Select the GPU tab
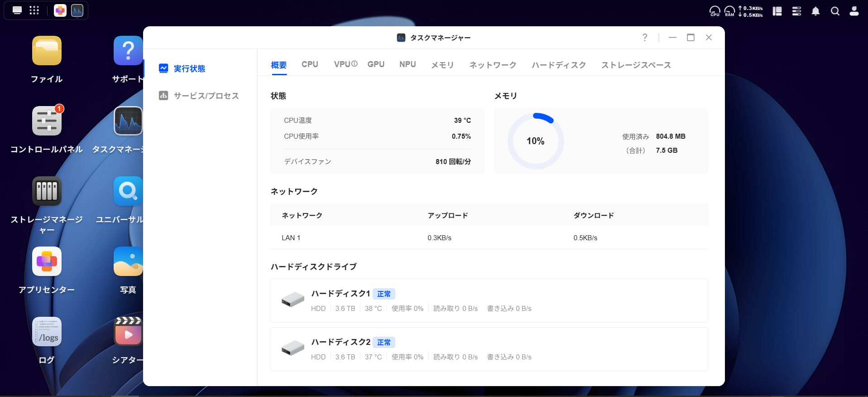 pos(376,64)
